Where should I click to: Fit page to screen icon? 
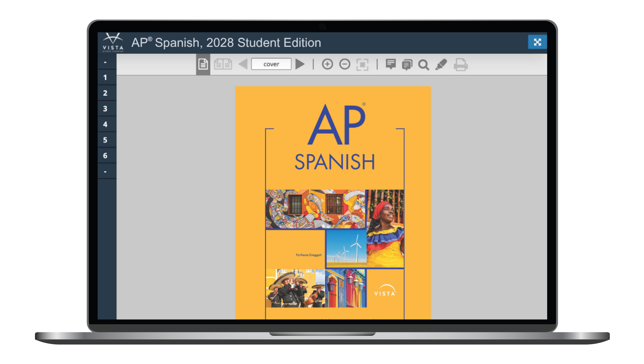[x=362, y=64]
